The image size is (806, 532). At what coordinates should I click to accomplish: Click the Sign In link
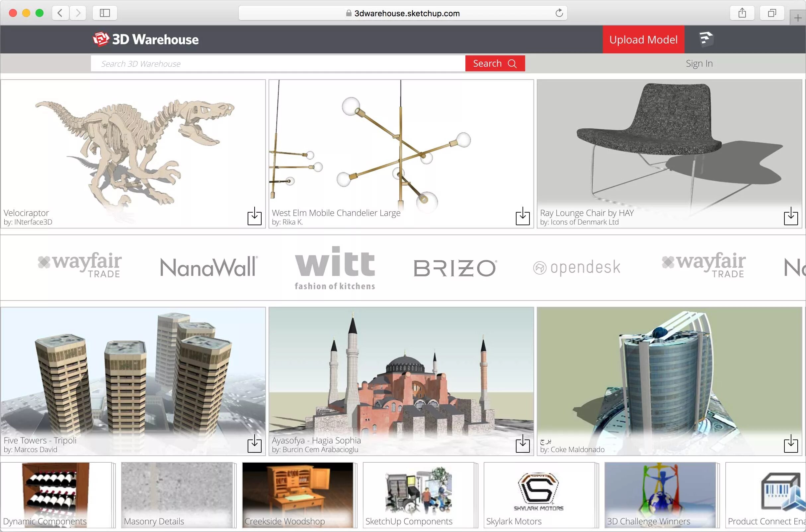(x=699, y=63)
